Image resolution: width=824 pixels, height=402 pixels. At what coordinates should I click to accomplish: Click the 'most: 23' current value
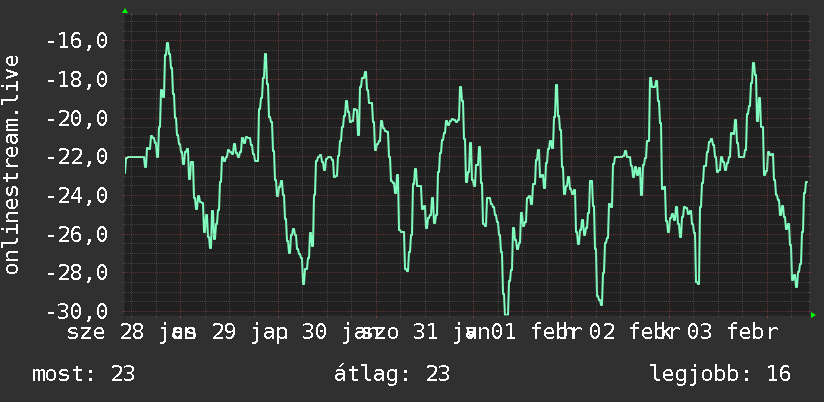(84, 374)
